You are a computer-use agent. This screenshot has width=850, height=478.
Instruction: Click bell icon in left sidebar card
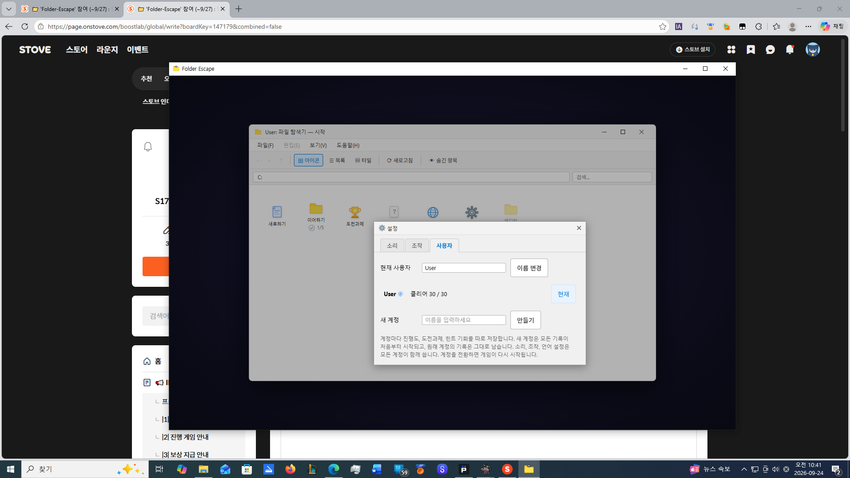tap(148, 146)
